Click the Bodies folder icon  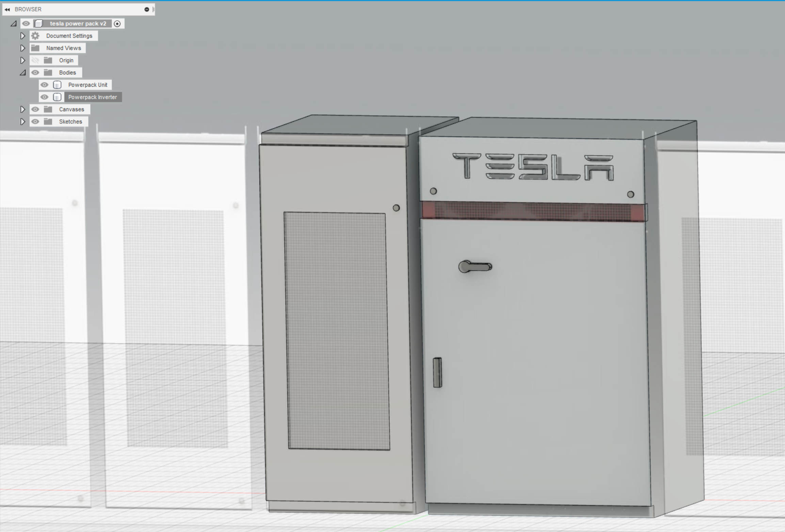pyautogui.click(x=48, y=72)
